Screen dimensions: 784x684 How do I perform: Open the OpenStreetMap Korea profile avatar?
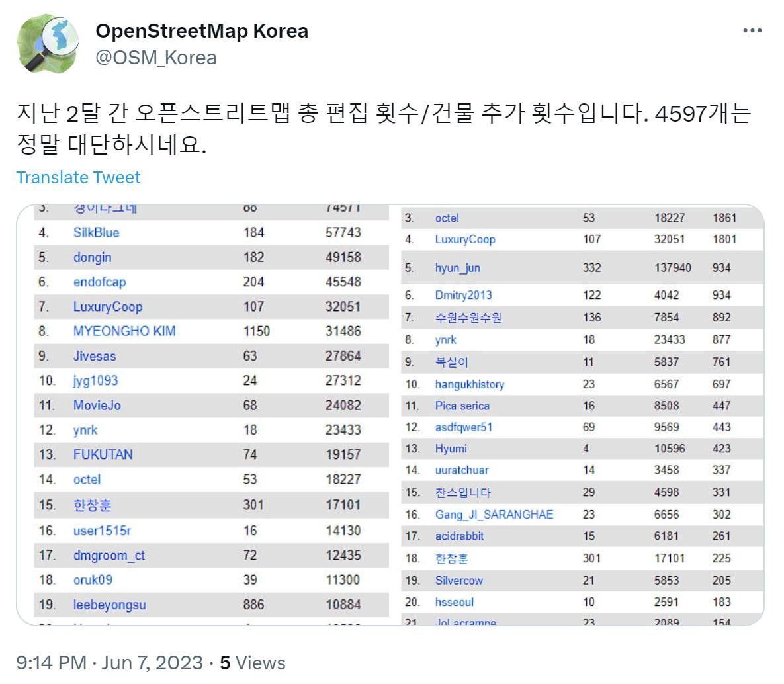[48, 44]
